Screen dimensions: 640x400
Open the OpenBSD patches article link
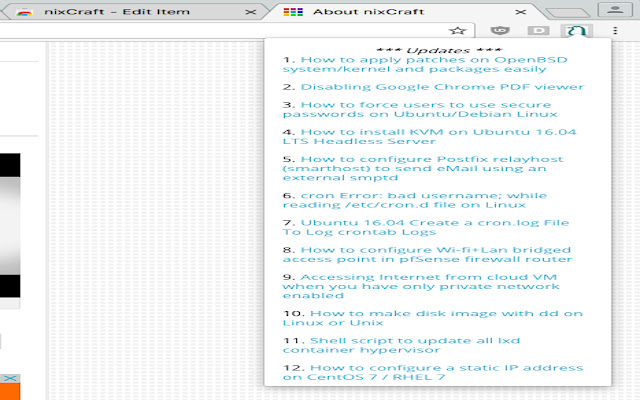pos(425,64)
